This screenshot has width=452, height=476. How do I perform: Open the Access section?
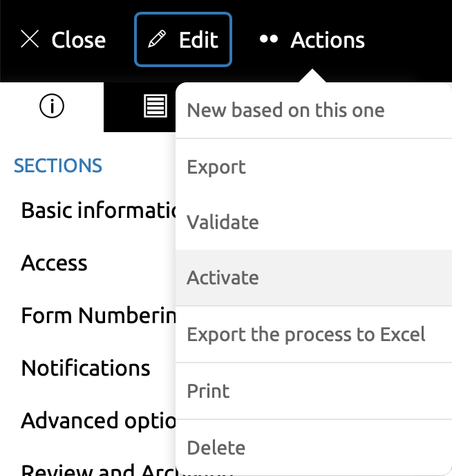[x=54, y=263]
